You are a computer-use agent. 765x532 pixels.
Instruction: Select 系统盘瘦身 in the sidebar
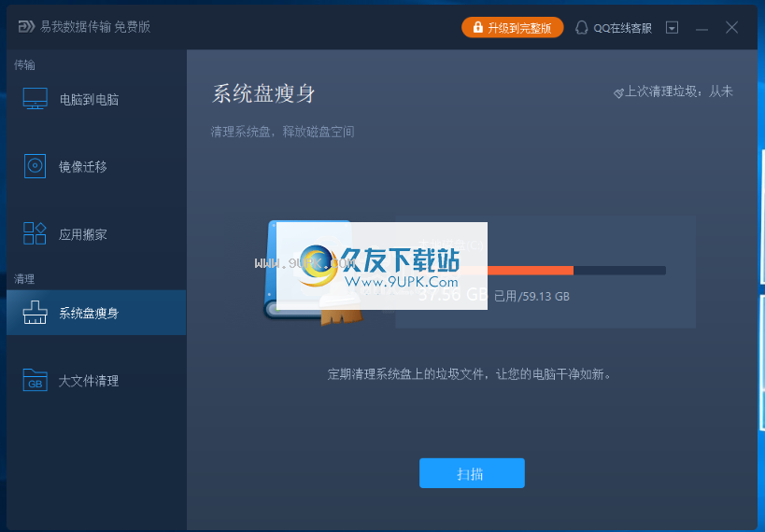(96, 313)
